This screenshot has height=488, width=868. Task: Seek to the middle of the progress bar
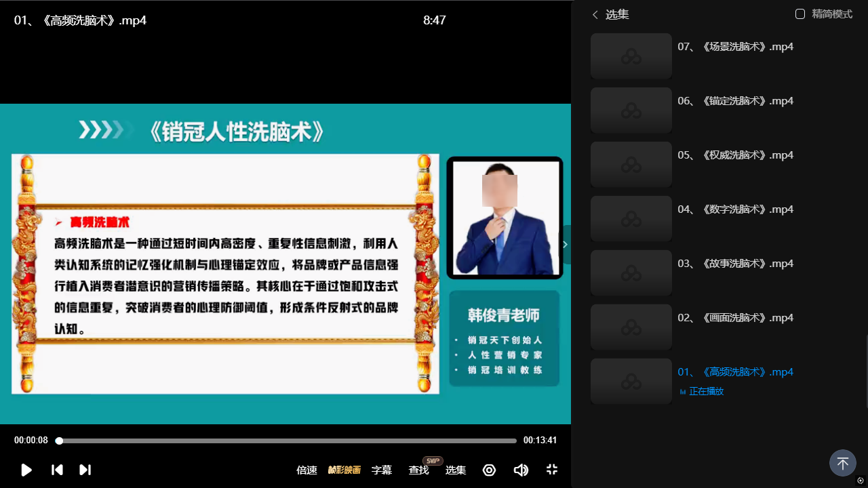[286, 441]
